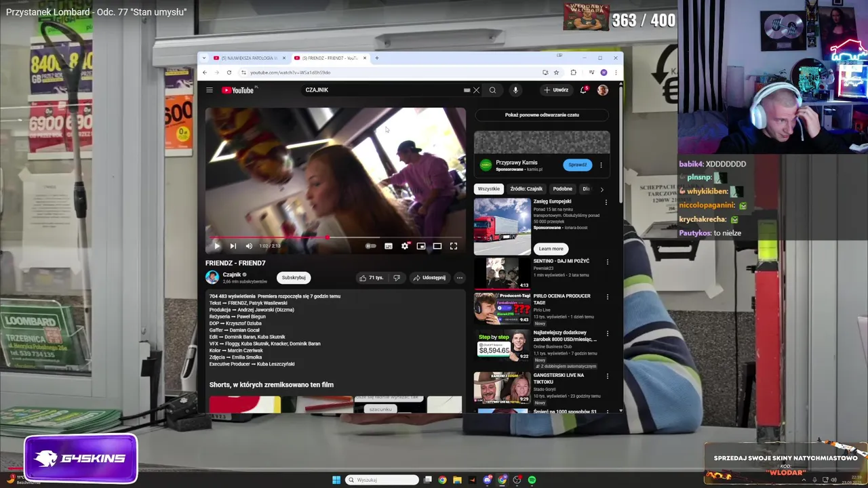868x488 pixels.
Task: Bookmark this page with the star
Action: [x=556, y=73]
